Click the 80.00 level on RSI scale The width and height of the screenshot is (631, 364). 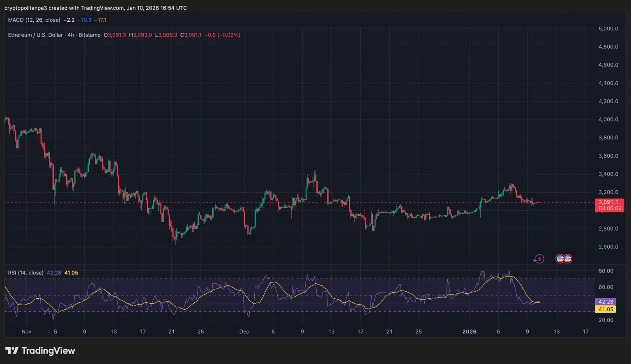pyautogui.click(x=606, y=271)
